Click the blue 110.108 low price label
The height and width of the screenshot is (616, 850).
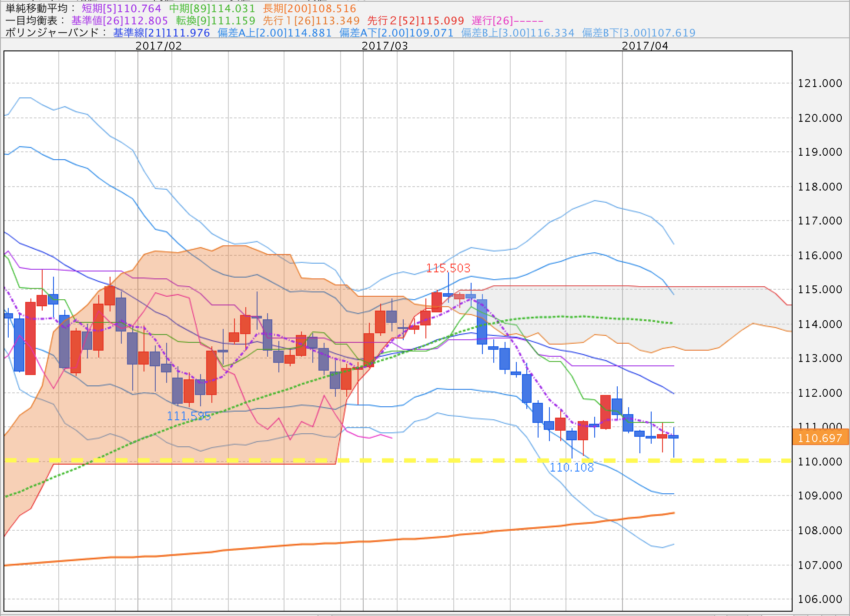pyautogui.click(x=572, y=468)
